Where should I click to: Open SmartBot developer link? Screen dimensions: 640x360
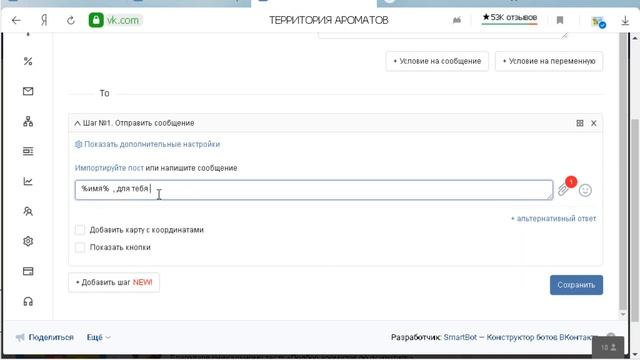coord(520,337)
